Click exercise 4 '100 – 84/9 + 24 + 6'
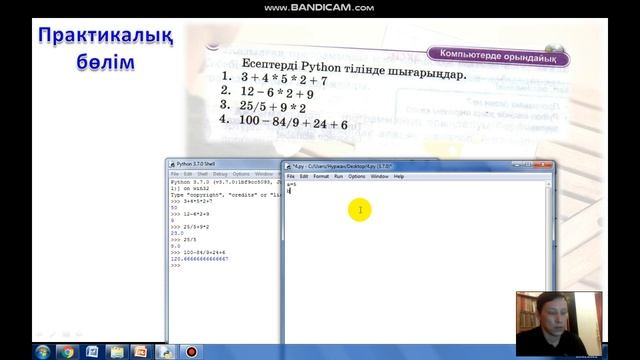This screenshot has height=360, width=640. coord(293,122)
